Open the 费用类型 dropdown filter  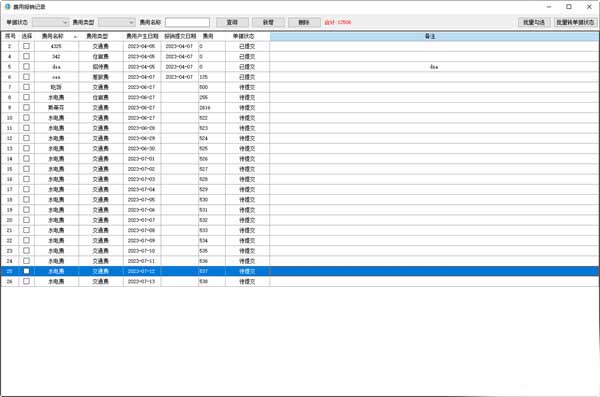tap(117, 22)
